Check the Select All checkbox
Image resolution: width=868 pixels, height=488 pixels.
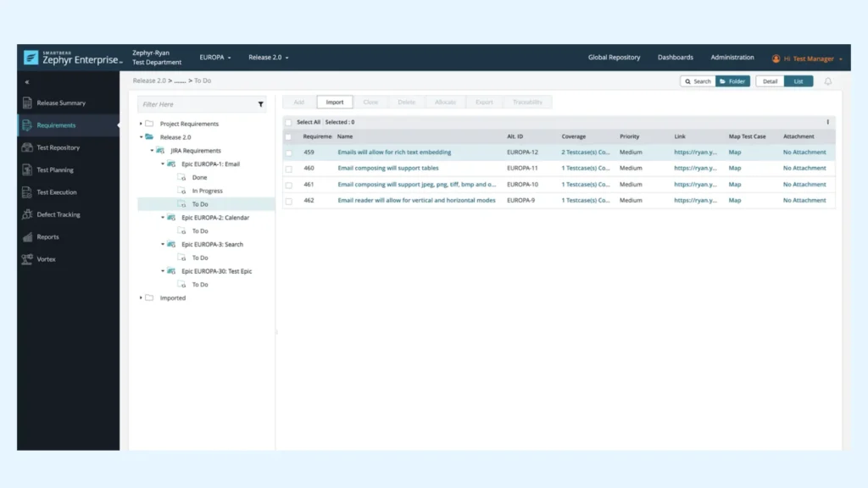pyautogui.click(x=288, y=122)
